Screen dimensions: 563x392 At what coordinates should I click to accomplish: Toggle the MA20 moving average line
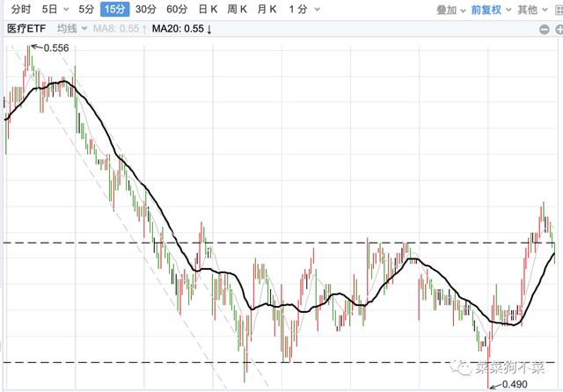182,29
